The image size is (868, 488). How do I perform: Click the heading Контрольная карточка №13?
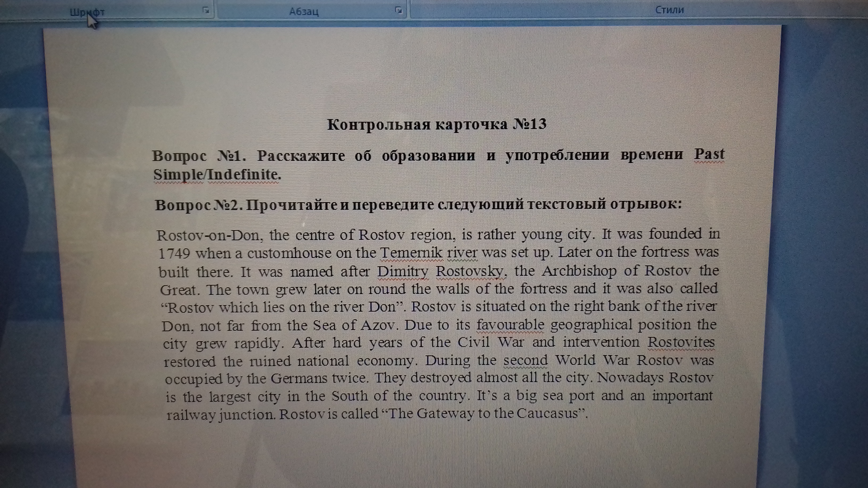pyautogui.click(x=437, y=125)
